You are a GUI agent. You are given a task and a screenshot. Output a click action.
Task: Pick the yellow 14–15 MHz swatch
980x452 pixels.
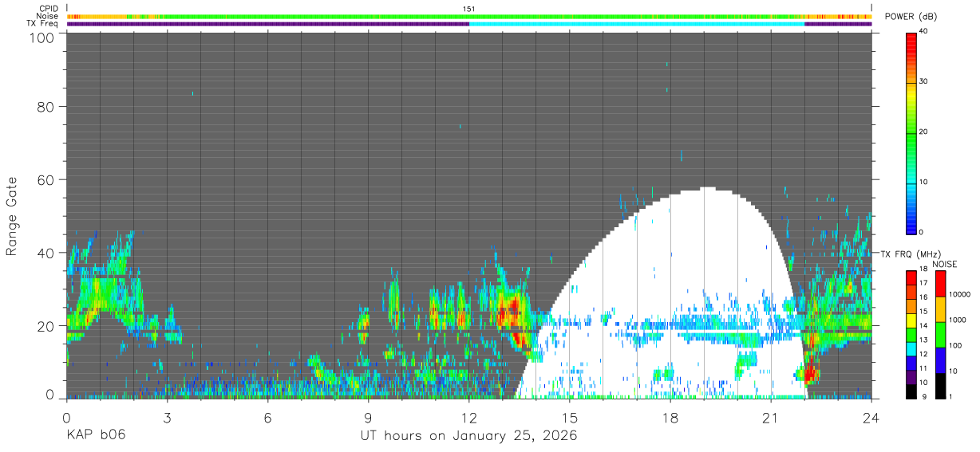(911, 321)
